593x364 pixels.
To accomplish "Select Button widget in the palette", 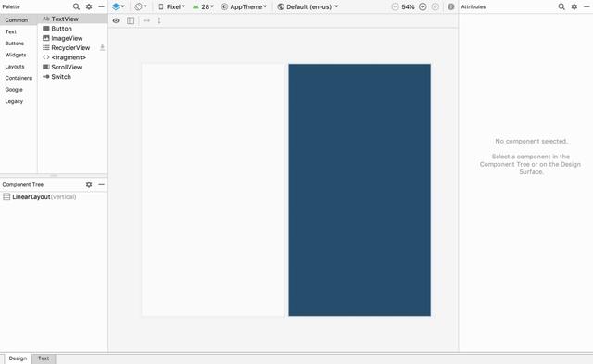I will coord(73,29).
